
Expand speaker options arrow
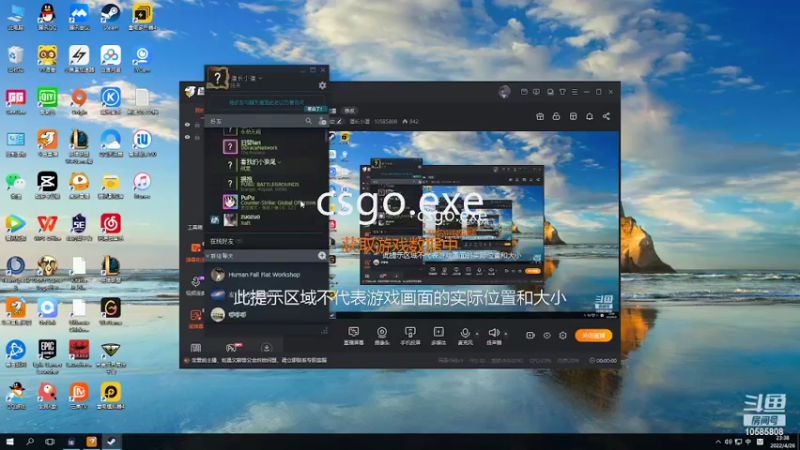click(506, 334)
